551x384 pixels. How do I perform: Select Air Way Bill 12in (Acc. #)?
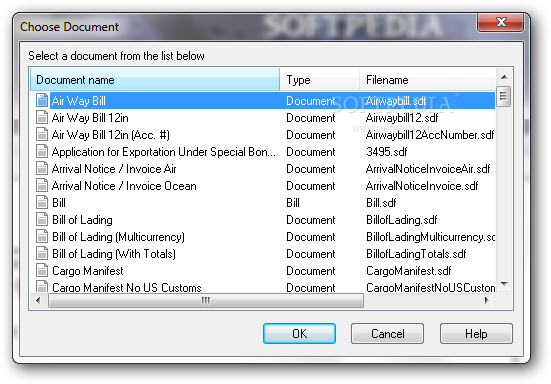[110, 135]
